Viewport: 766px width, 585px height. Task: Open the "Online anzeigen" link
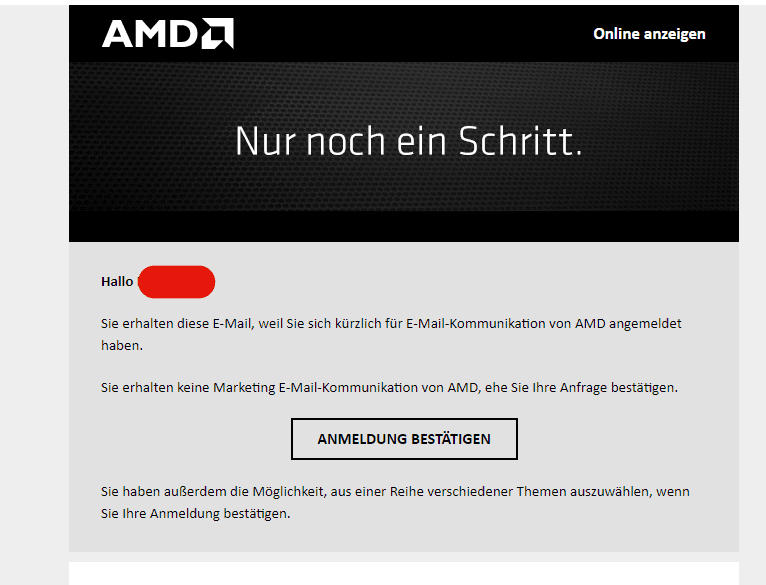649,34
